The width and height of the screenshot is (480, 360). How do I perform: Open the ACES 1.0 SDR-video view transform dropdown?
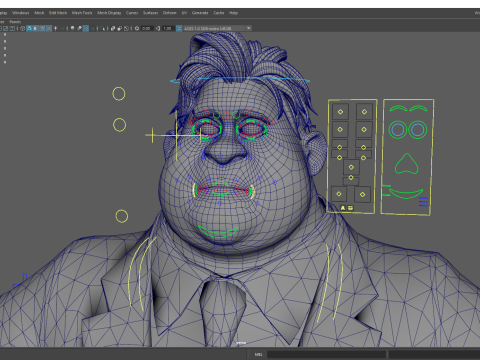click(x=217, y=28)
